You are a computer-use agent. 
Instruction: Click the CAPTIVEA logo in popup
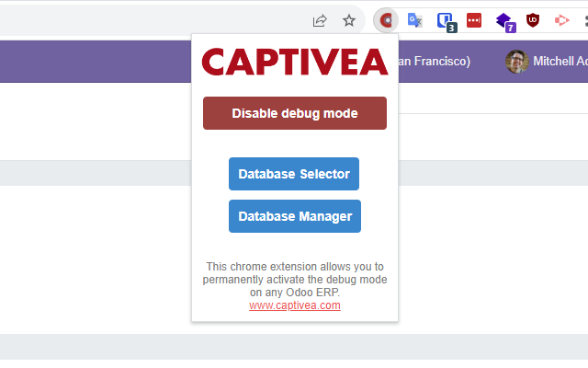[x=295, y=62]
